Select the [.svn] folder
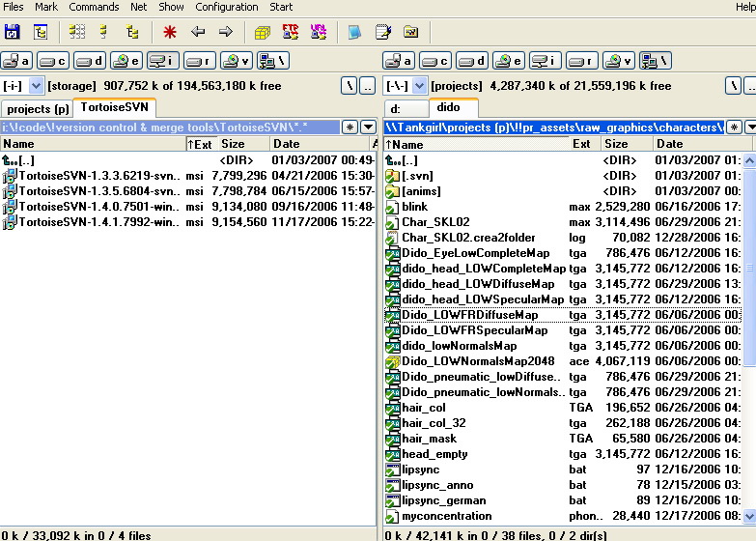 click(x=563, y=176)
